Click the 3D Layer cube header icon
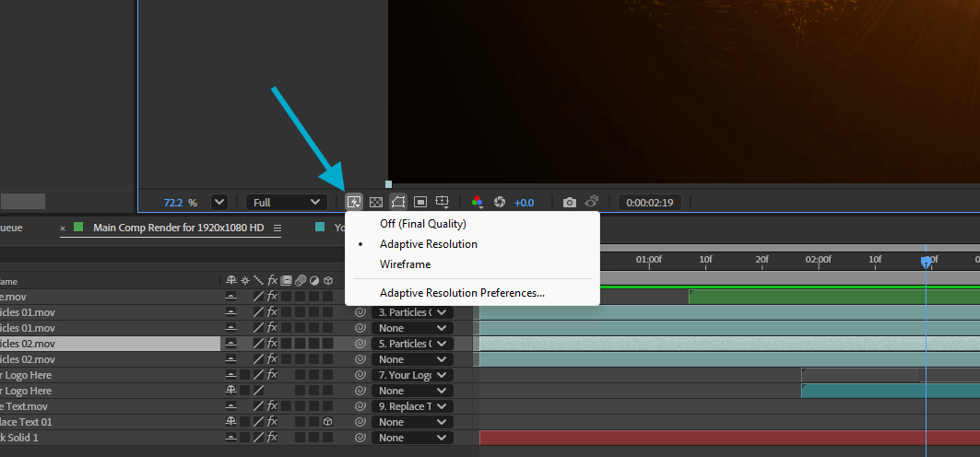The image size is (980, 457). pos(327,281)
